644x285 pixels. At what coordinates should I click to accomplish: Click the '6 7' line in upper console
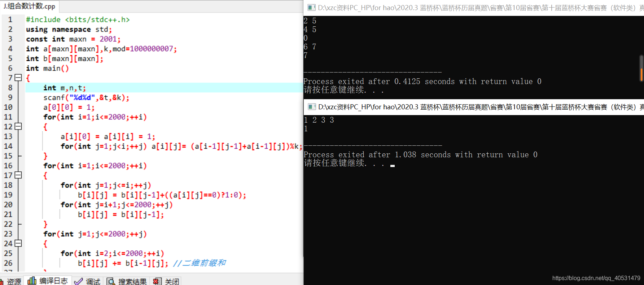pyautogui.click(x=310, y=47)
